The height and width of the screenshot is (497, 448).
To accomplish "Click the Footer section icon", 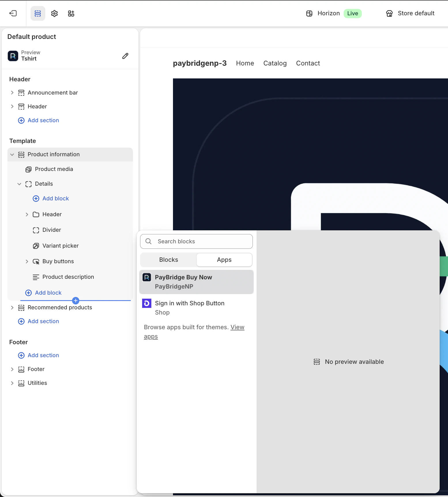I will (21, 369).
